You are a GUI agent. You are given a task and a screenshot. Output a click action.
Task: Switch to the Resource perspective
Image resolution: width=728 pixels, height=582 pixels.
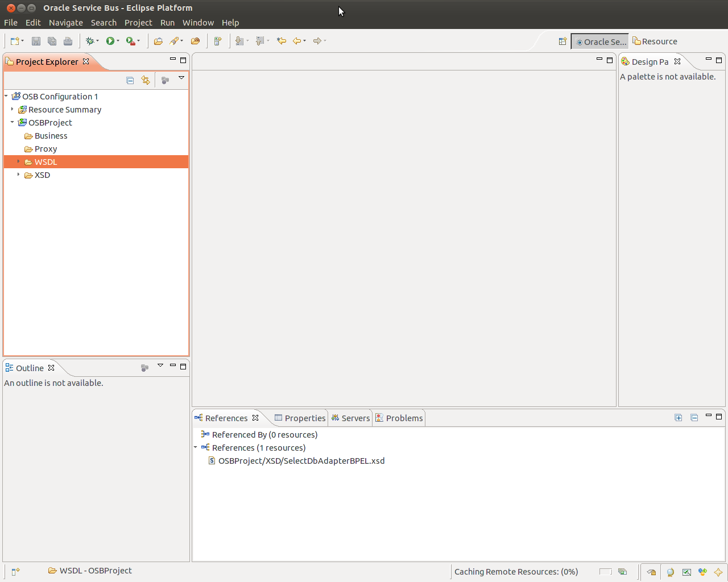pos(655,41)
